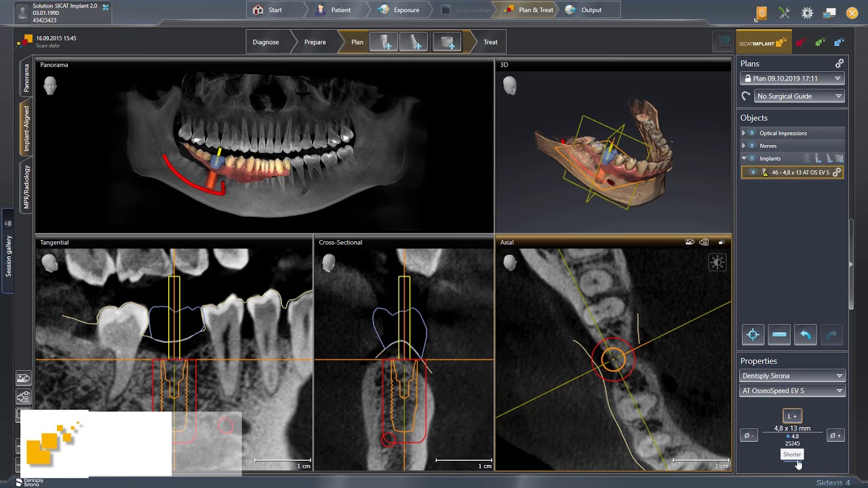The height and width of the screenshot is (488, 868).
Task: Open the Dentsply Sirona manufacturer dropdown
Action: [x=792, y=375]
